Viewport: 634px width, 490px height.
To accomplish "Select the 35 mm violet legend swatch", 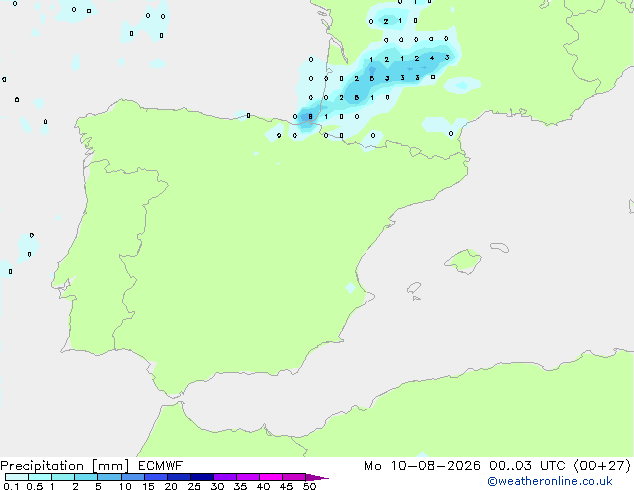I will coord(248,477).
